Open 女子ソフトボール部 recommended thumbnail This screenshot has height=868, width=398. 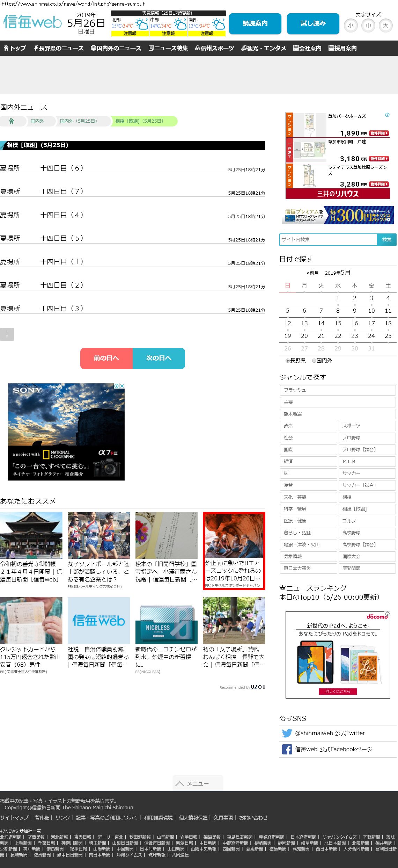(x=99, y=535)
